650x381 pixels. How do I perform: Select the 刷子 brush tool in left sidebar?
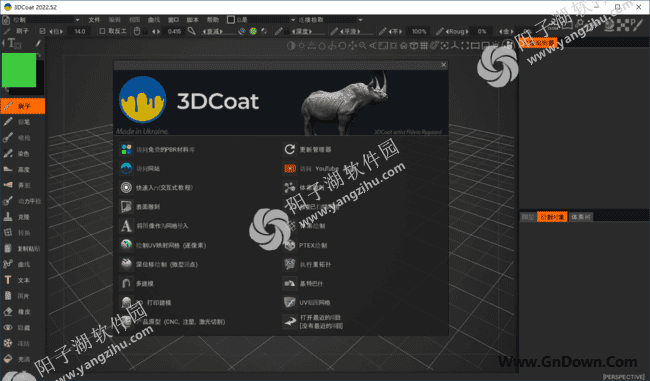point(23,106)
